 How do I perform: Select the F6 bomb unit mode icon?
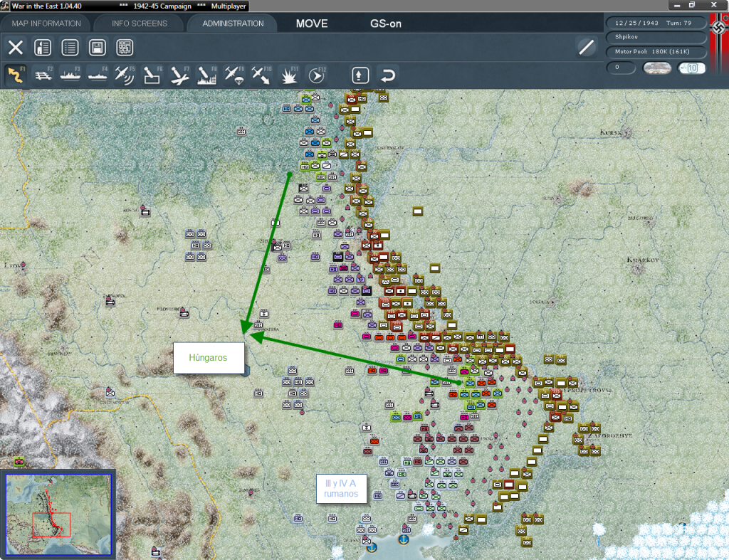(152, 75)
